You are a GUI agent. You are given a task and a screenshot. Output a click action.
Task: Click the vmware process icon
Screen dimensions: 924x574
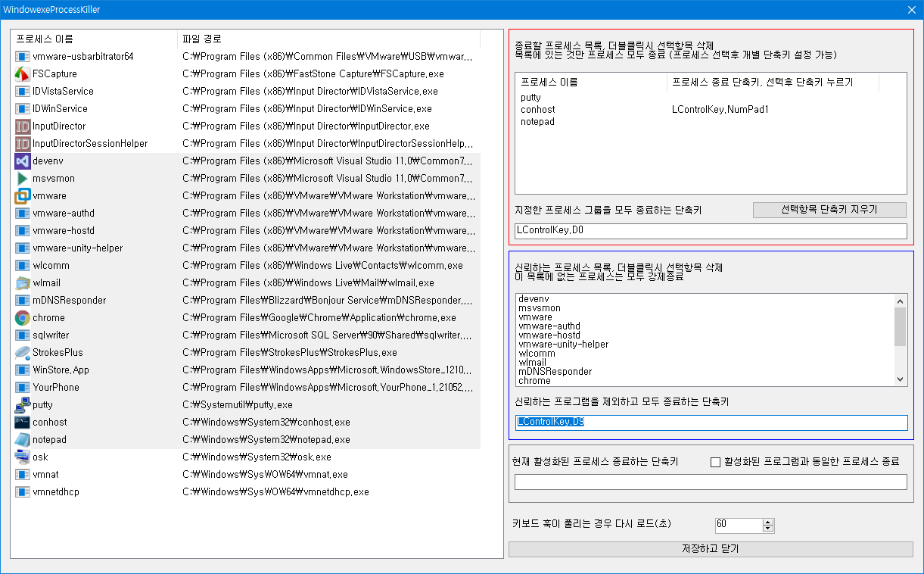(x=22, y=196)
